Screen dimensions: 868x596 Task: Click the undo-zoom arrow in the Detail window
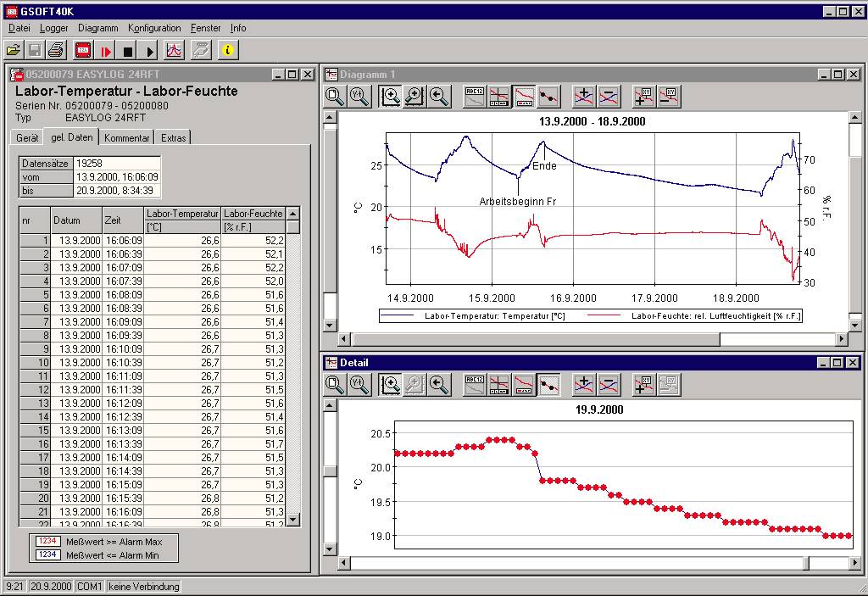click(x=438, y=384)
